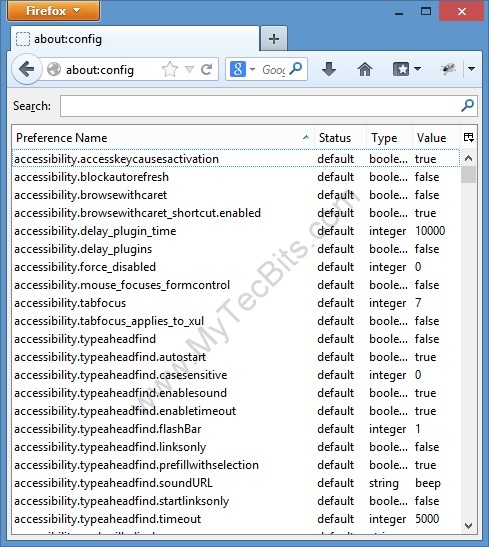The image size is (489, 547).
Task: Click the Google search magnifier icon
Action: (296, 69)
